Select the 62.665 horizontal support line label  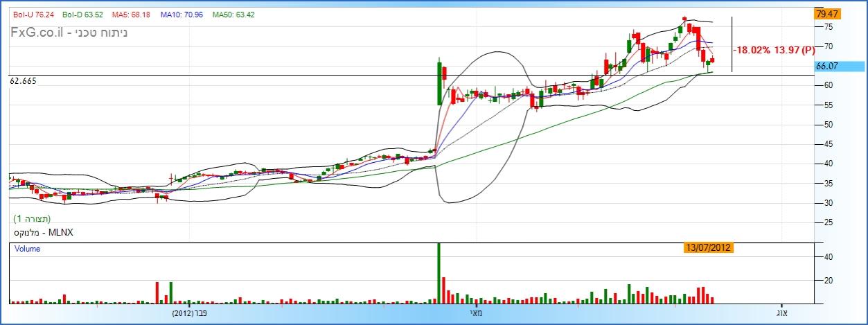point(23,81)
